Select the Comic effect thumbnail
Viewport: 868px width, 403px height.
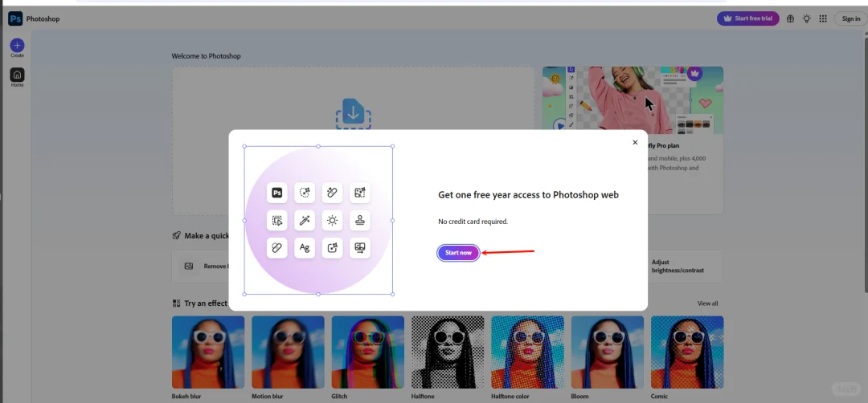tap(687, 352)
